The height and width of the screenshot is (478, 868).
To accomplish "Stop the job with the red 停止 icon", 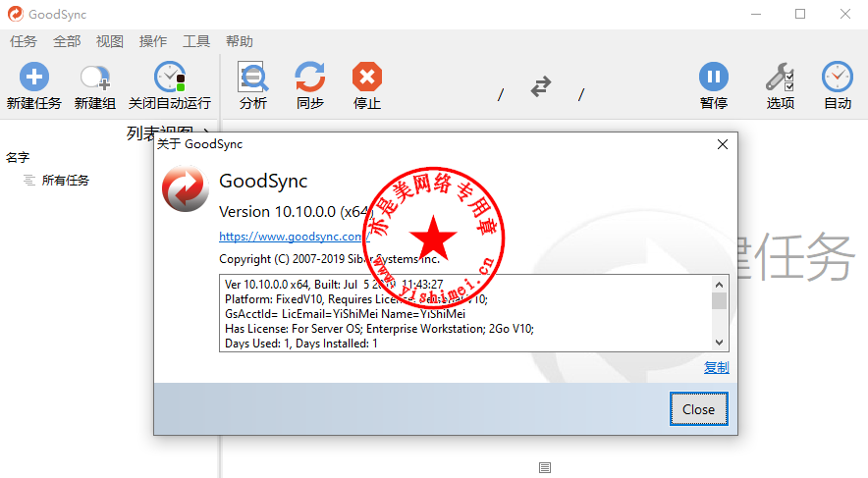I will tap(367, 77).
